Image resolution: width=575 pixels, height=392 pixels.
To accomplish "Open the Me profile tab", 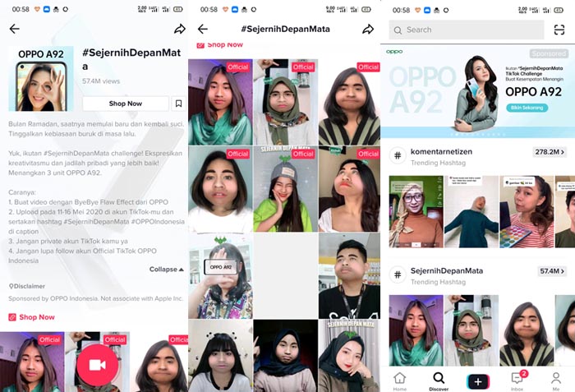I will (x=556, y=381).
